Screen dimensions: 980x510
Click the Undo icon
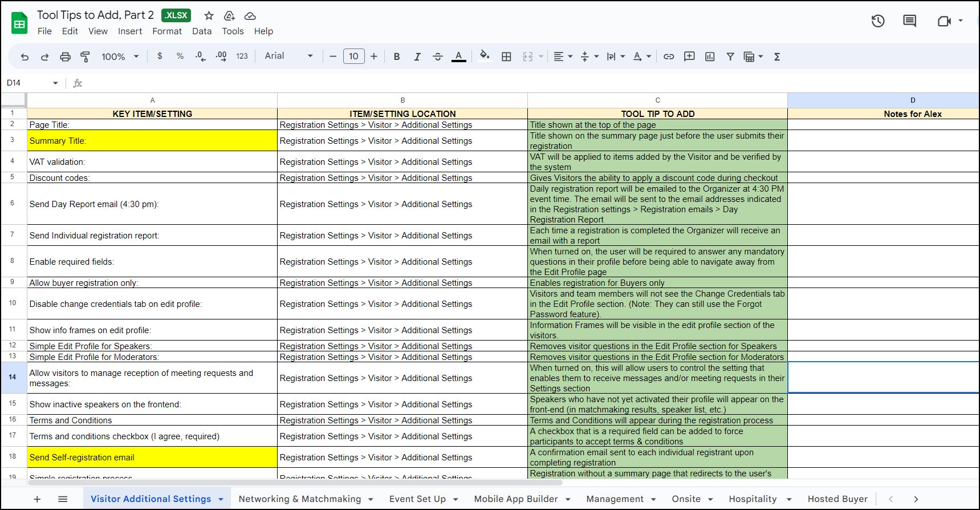pyautogui.click(x=25, y=56)
